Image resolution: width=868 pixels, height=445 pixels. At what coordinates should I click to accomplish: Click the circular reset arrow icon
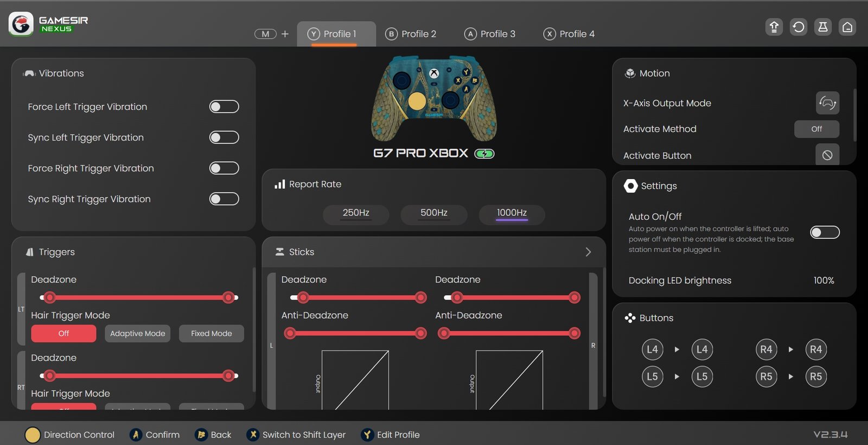[x=799, y=27]
